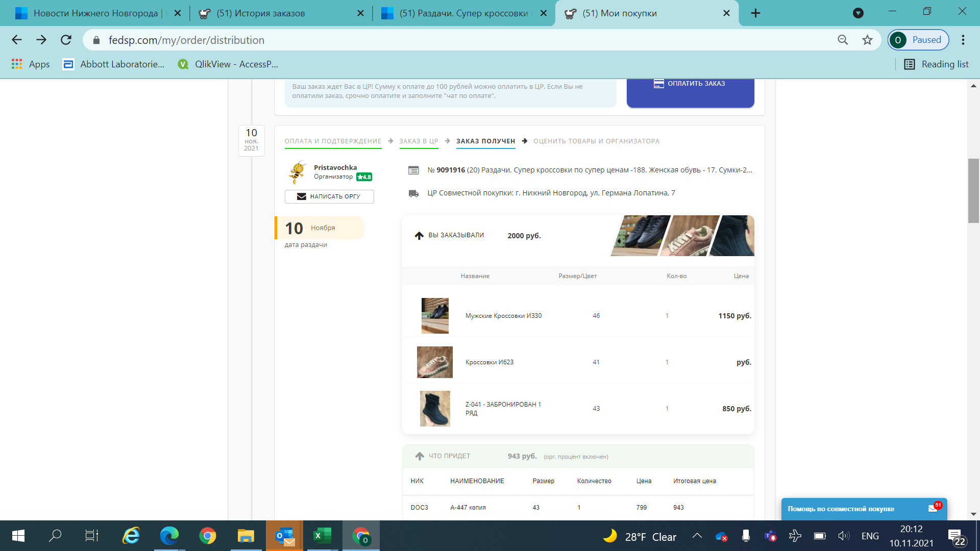Click the order list icon beside № 9091916

coord(413,170)
